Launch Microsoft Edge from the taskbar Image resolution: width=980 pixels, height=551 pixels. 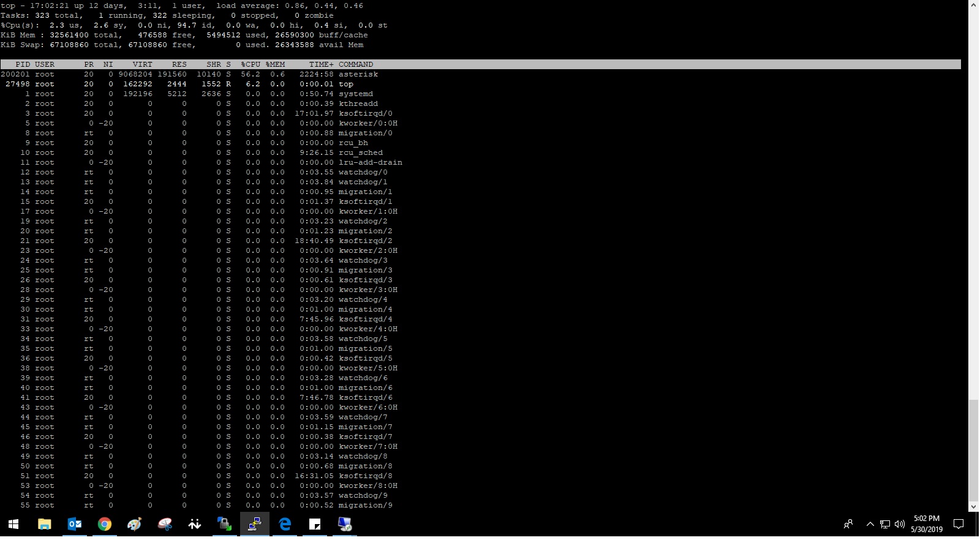(285, 524)
